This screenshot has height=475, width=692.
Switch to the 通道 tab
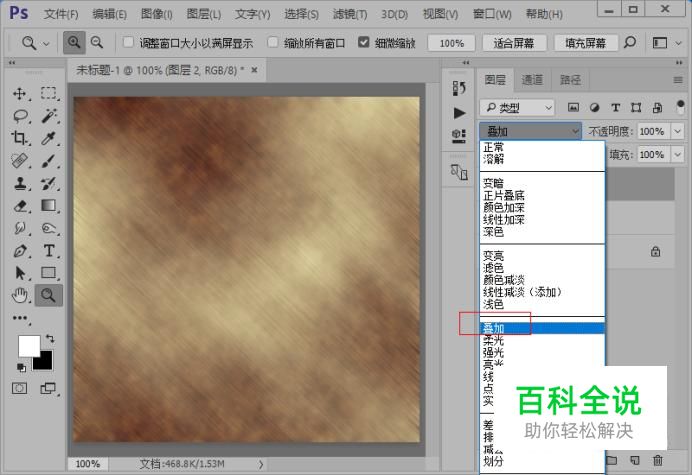(532, 80)
